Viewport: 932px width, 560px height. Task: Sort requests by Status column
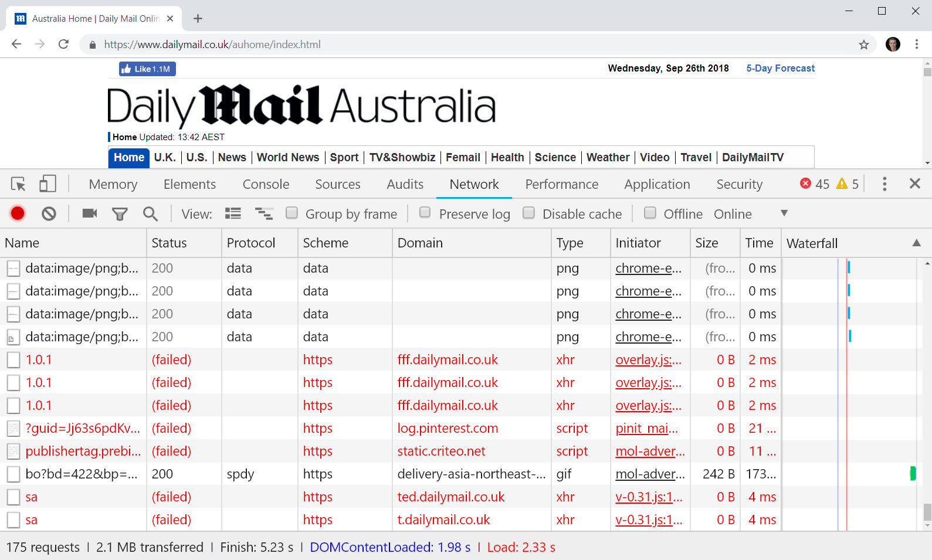[x=184, y=243]
